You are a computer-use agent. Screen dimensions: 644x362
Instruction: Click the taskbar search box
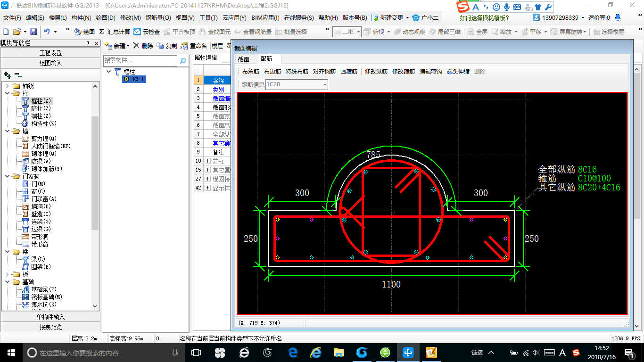click(x=104, y=353)
